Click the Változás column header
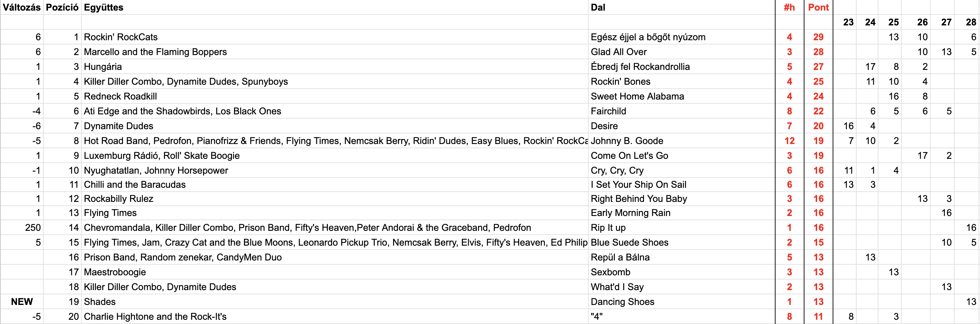Image resolution: width=980 pixels, height=324 pixels. [x=22, y=8]
